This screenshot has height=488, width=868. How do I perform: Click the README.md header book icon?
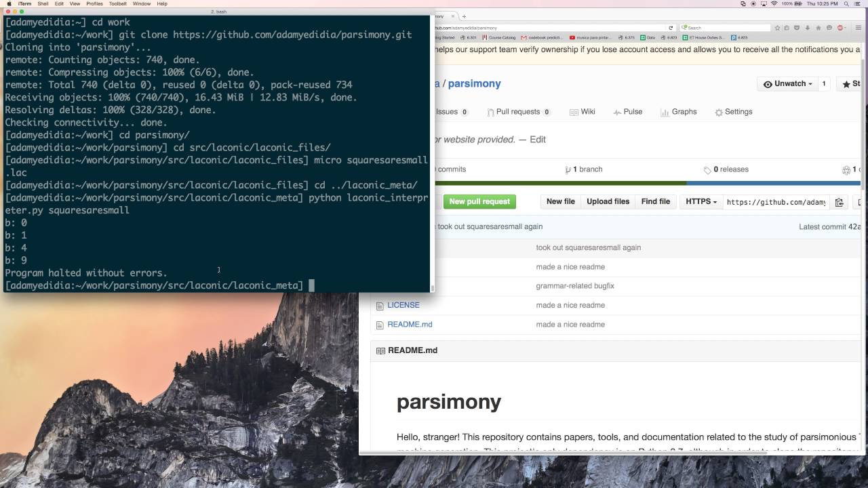(x=380, y=350)
